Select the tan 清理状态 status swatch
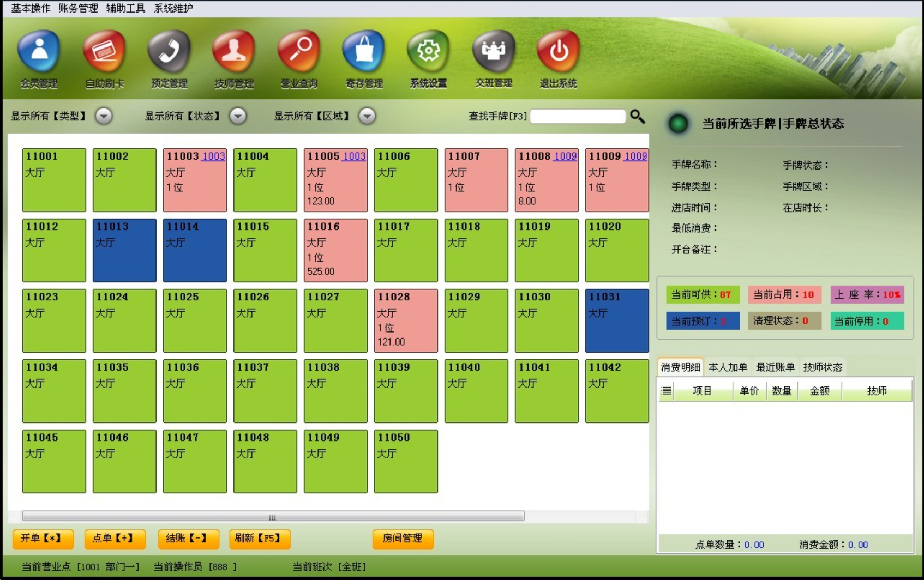Image resolution: width=924 pixels, height=580 pixels. [x=784, y=321]
